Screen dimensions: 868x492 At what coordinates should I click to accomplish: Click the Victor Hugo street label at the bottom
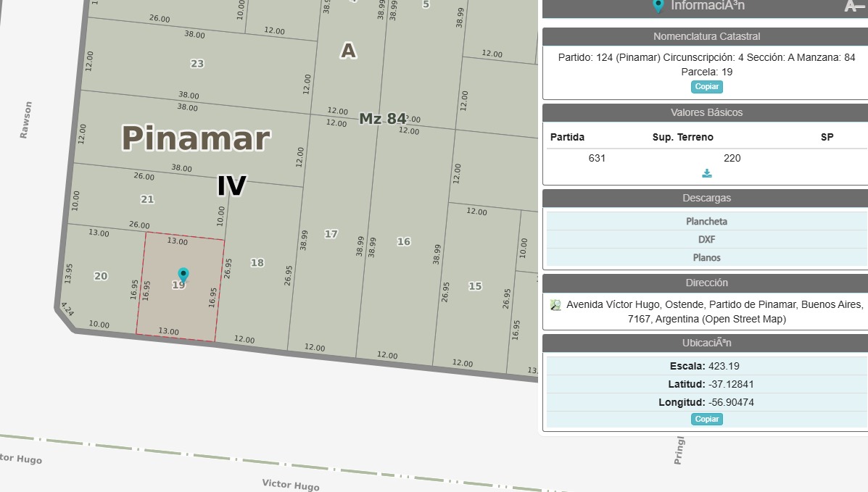[291, 484]
